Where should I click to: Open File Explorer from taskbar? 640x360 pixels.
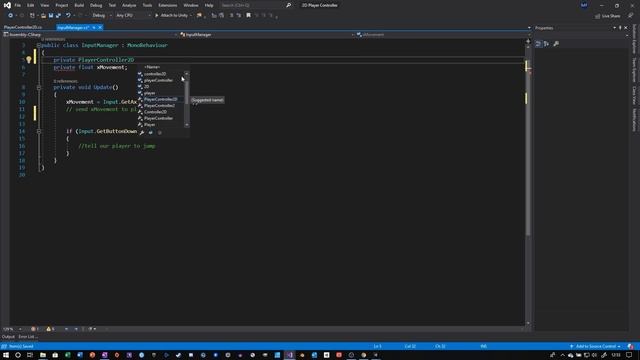point(42,355)
